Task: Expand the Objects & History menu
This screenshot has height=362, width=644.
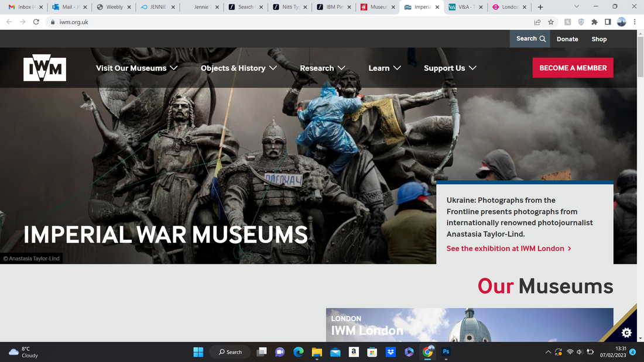Action: (239, 68)
